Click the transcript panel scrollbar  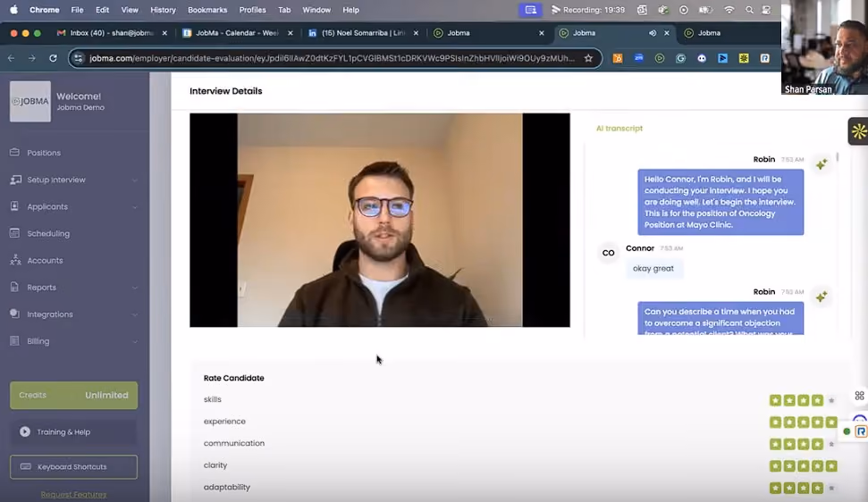click(x=838, y=157)
